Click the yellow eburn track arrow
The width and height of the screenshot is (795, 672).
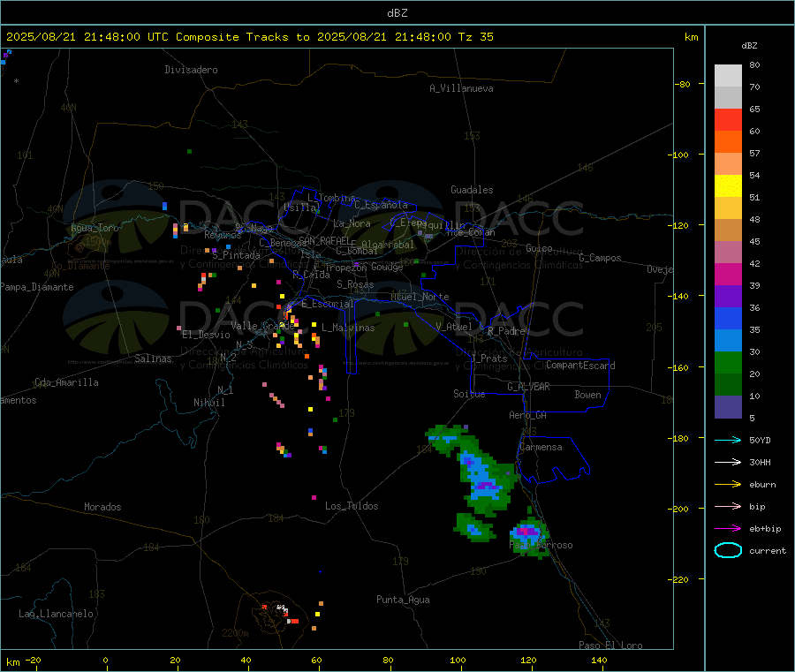pyautogui.click(x=728, y=485)
